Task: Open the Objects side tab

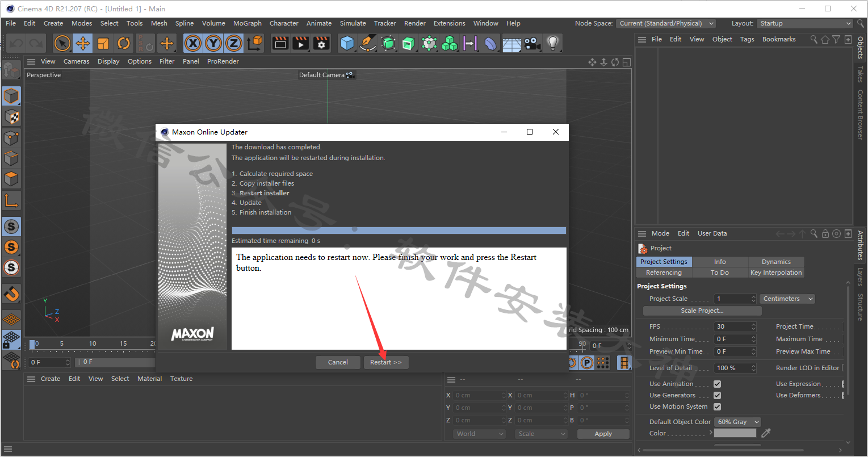Action: pyautogui.click(x=860, y=48)
